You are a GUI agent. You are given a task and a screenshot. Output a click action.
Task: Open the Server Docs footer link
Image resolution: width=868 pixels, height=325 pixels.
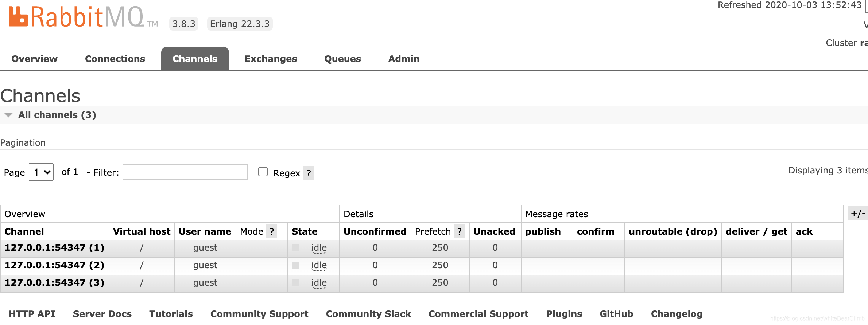[102, 314]
